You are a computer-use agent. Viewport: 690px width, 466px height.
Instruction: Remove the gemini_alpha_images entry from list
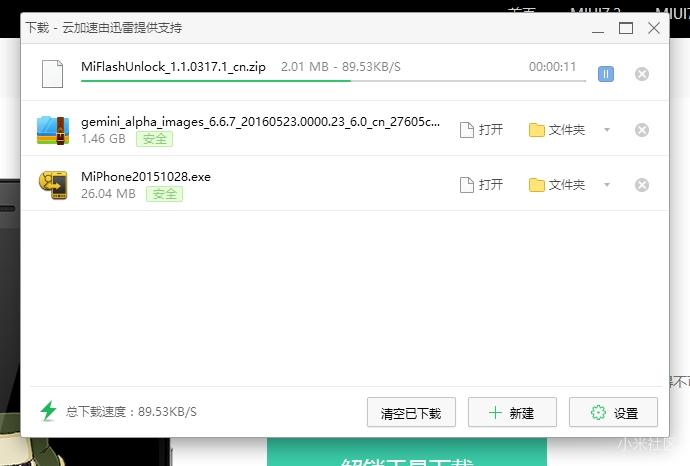[x=642, y=130]
